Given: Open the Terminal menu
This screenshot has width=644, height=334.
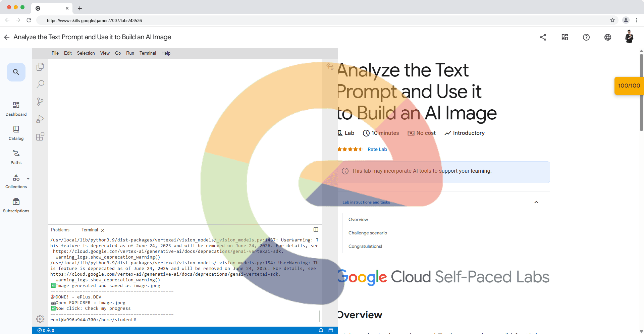Looking at the screenshot, I should pyautogui.click(x=148, y=53).
